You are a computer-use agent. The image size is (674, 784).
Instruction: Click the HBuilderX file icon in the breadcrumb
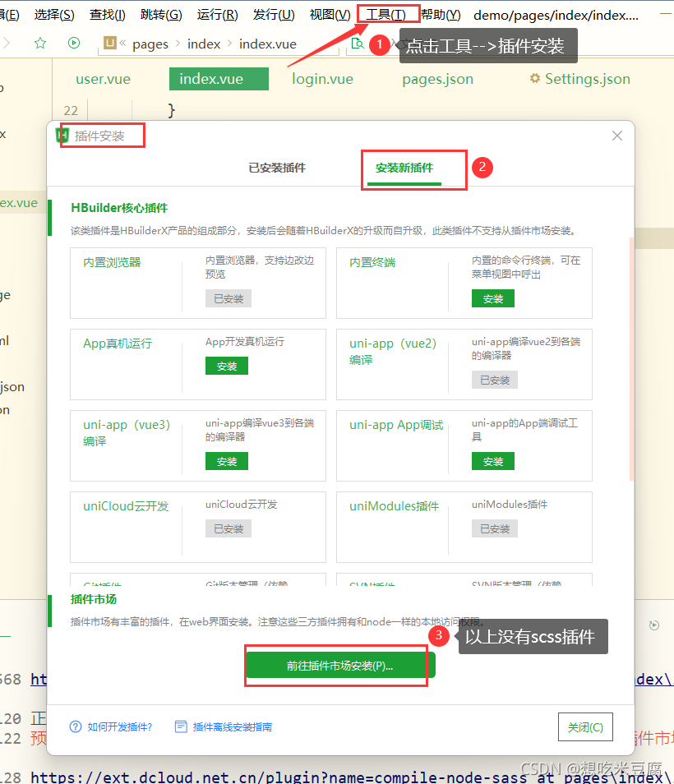(x=109, y=43)
